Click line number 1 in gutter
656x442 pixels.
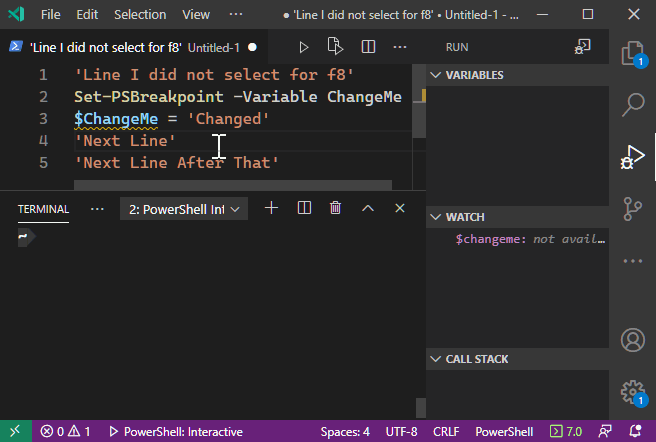[x=43, y=75]
